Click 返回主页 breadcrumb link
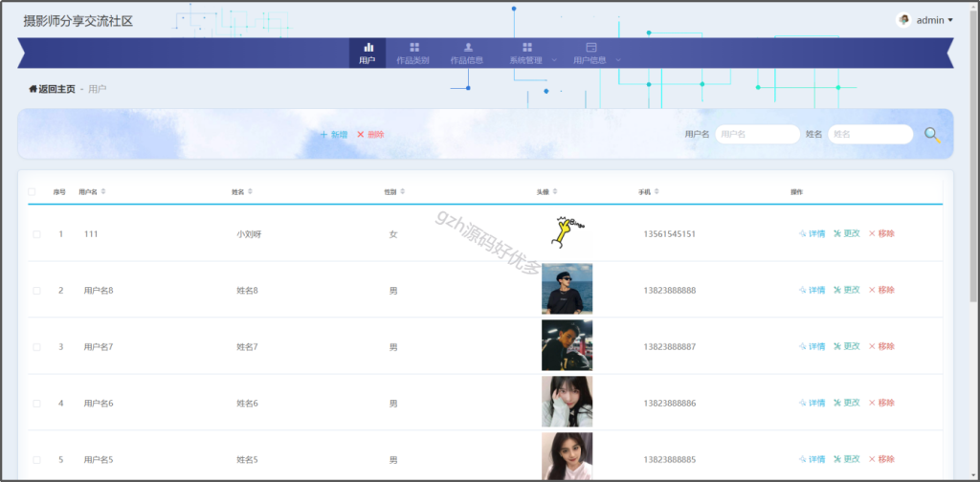This screenshot has height=482, width=980. 52,89
